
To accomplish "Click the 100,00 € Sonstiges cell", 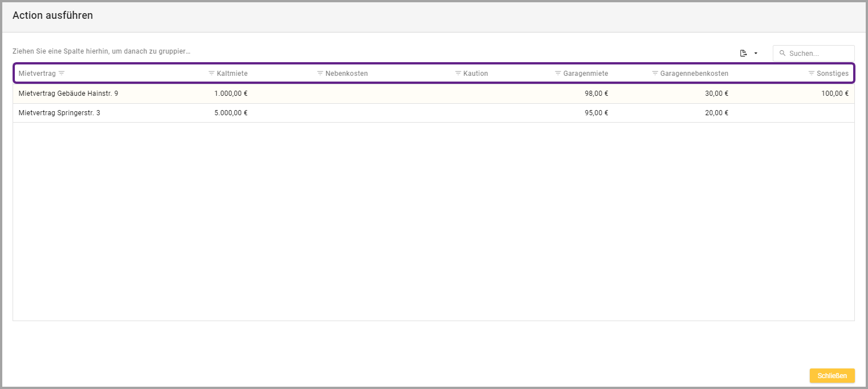I will [x=835, y=94].
